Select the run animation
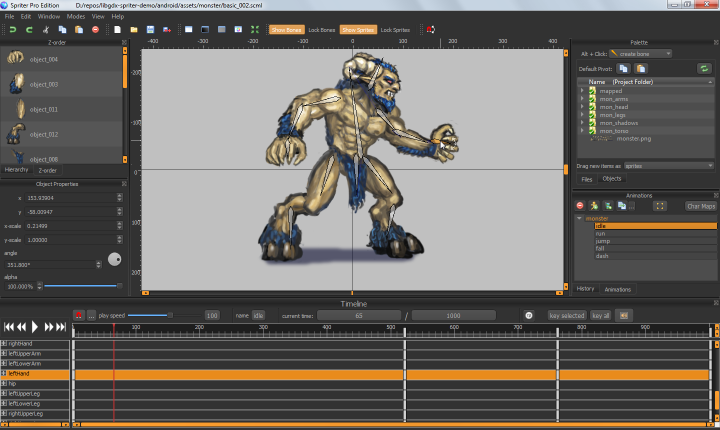The width and height of the screenshot is (720, 430). [655, 233]
